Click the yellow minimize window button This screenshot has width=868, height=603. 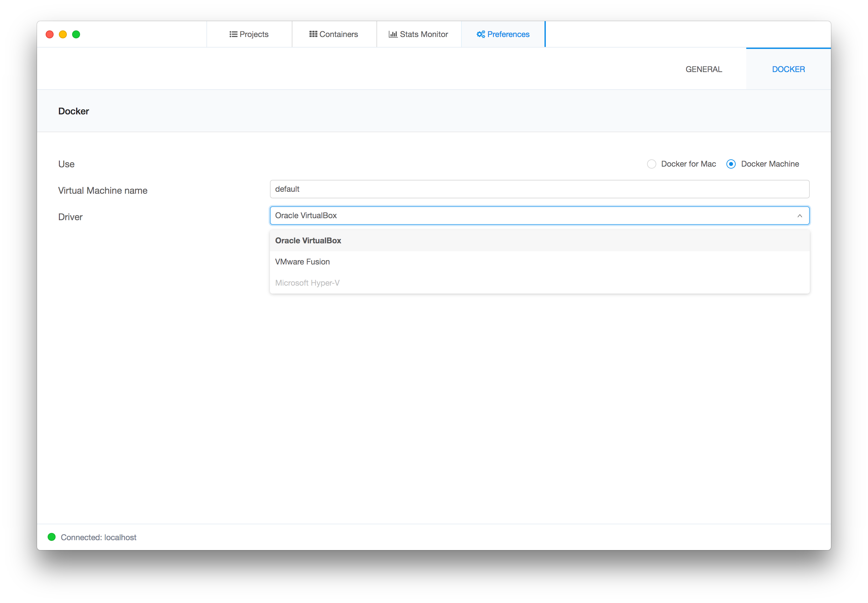click(63, 34)
